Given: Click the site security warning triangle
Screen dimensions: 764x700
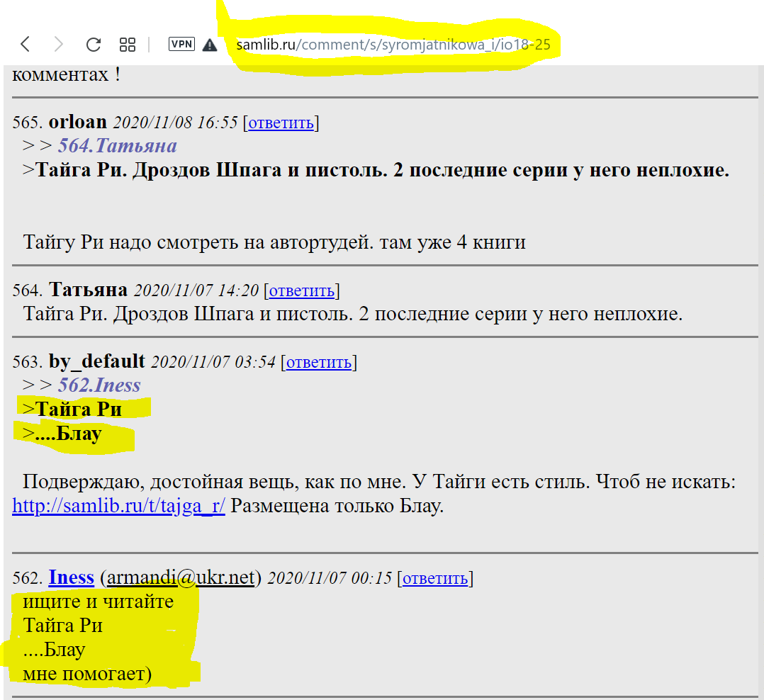Looking at the screenshot, I should tap(210, 45).
